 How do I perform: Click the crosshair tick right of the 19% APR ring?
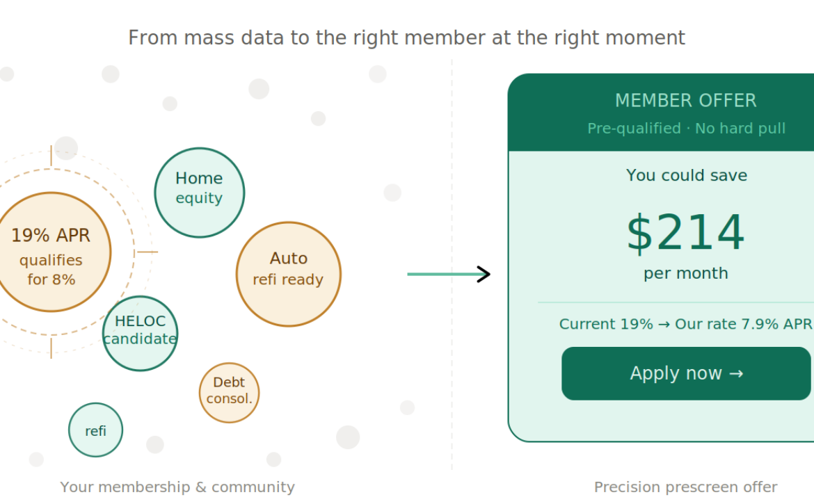click(147, 252)
